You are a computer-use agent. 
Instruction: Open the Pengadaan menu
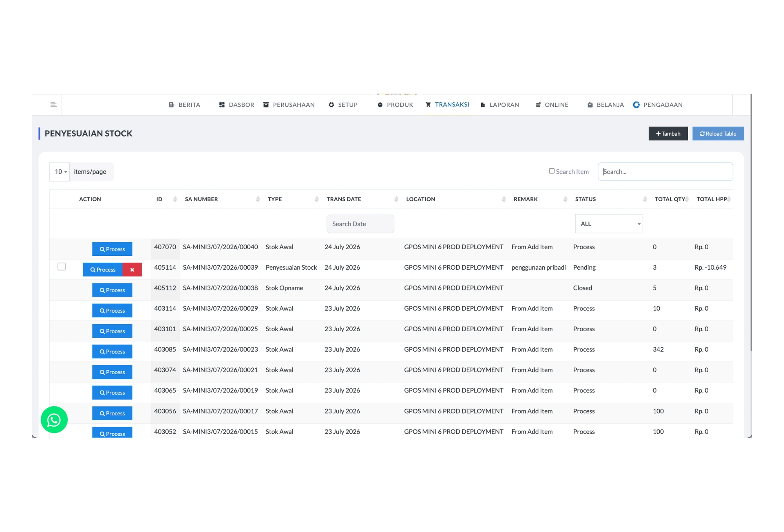pos(658,105)
